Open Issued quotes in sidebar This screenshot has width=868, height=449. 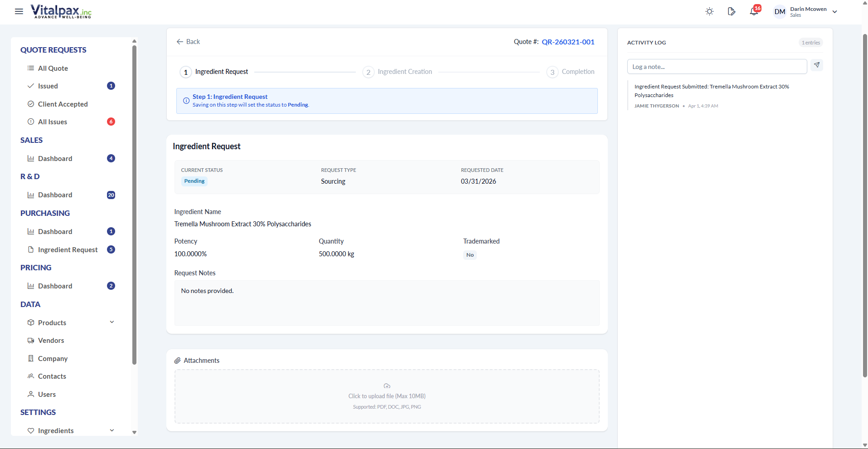(48, 86)
